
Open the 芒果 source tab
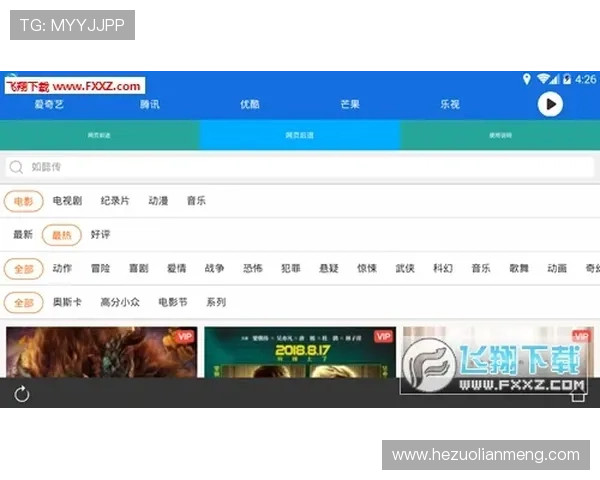point(350,104)
